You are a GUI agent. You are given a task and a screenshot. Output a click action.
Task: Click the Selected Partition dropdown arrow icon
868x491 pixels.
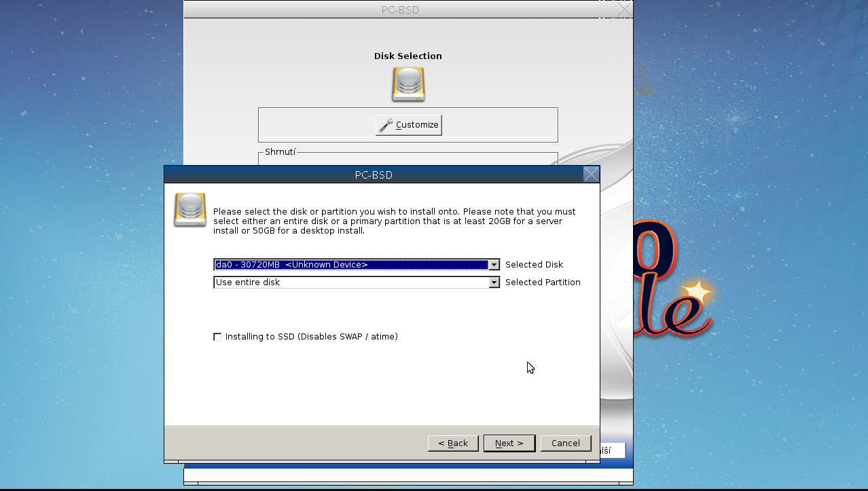click(x=494, y=282)
